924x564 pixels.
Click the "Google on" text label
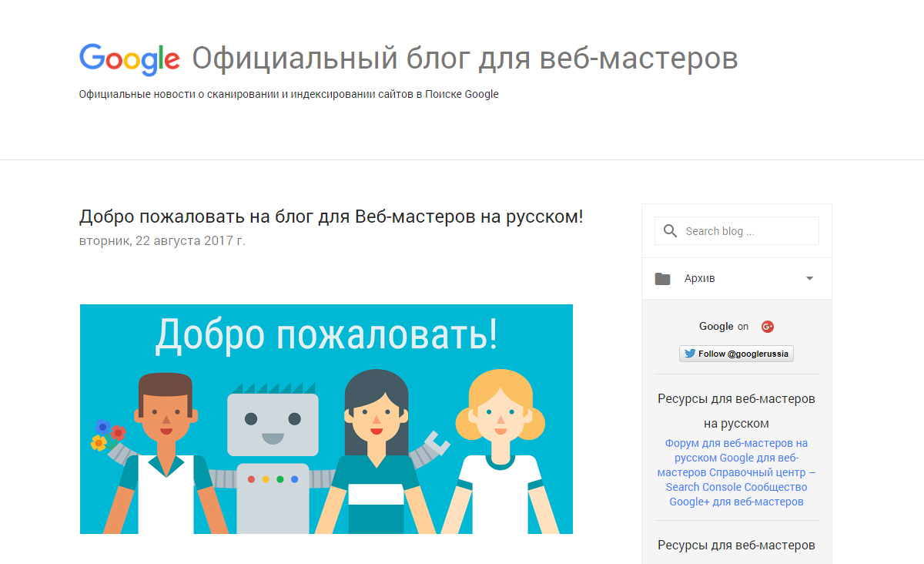click(724, 327)
